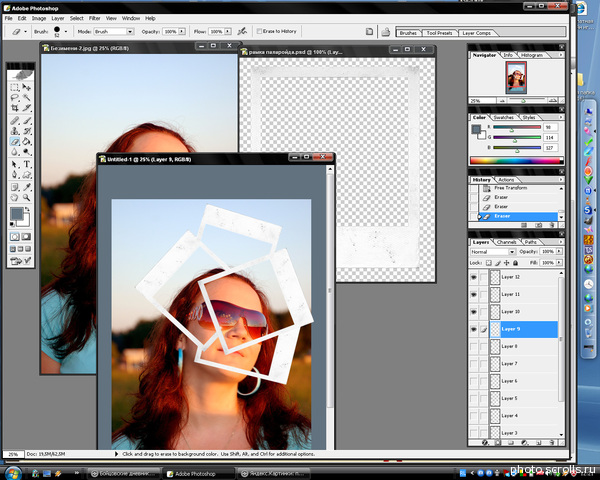
Task: Select the Slice tool
Action: click(26, 108)
